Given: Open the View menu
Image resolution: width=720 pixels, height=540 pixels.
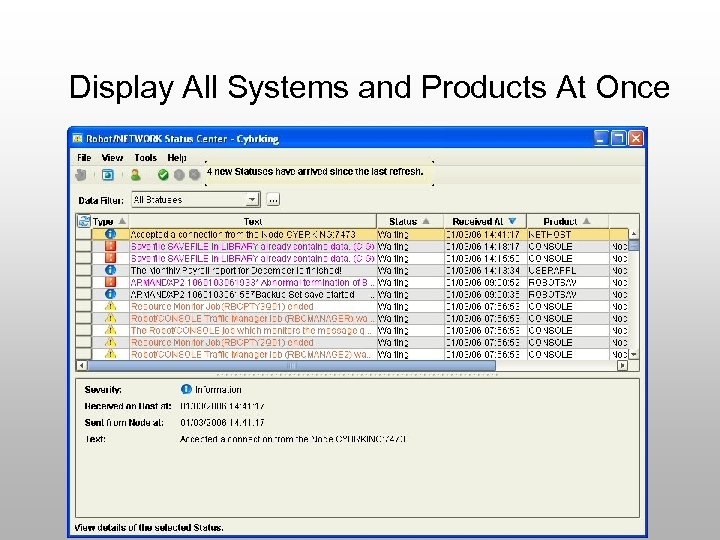Looking at the screenshot, I should [112, 158].
